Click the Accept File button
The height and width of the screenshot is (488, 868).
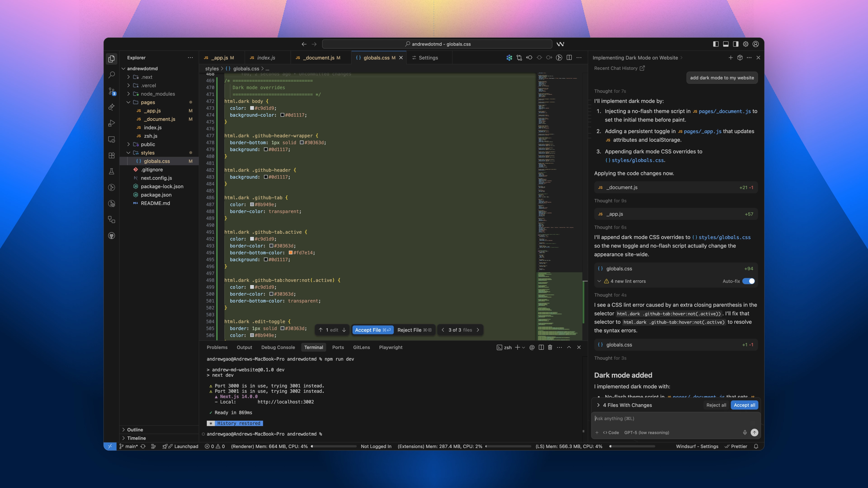click(373, 330)
